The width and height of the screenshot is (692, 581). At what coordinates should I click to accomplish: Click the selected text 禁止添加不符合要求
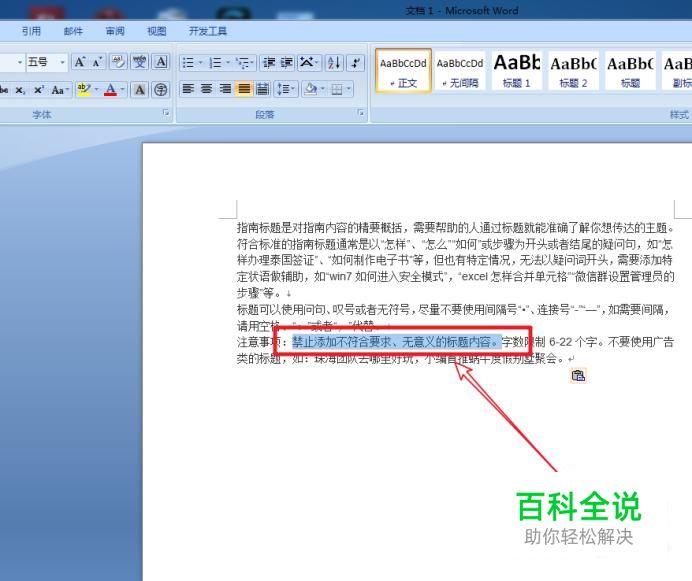coord(341,342)
